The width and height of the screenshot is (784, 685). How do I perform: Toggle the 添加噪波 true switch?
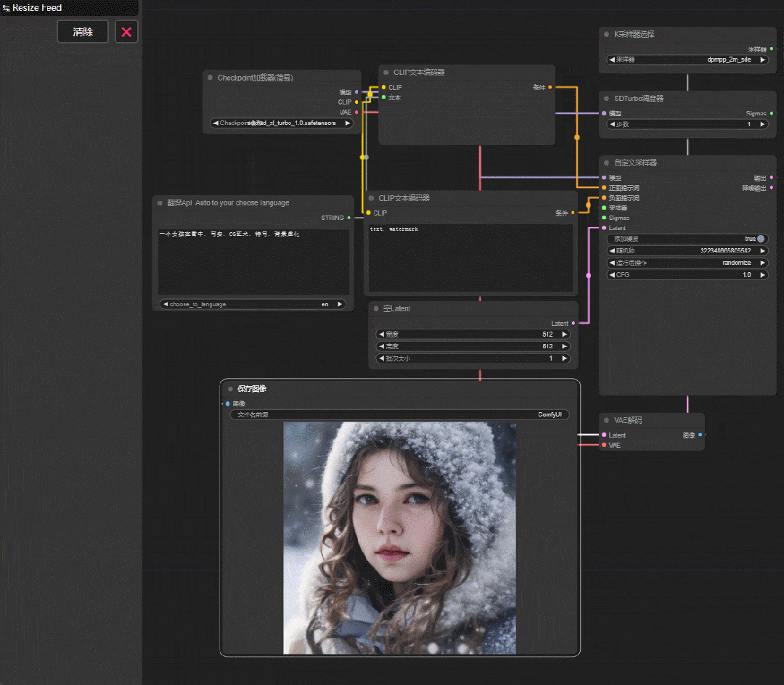(x=761, y=239)
